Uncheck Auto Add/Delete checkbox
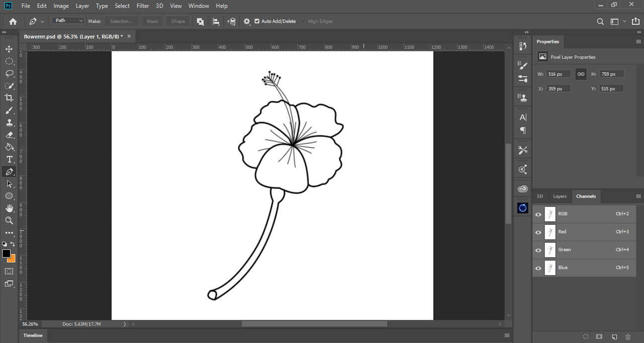Image resolution: width=644 pixels, height=343 pixels. click(x=257, y=21)
